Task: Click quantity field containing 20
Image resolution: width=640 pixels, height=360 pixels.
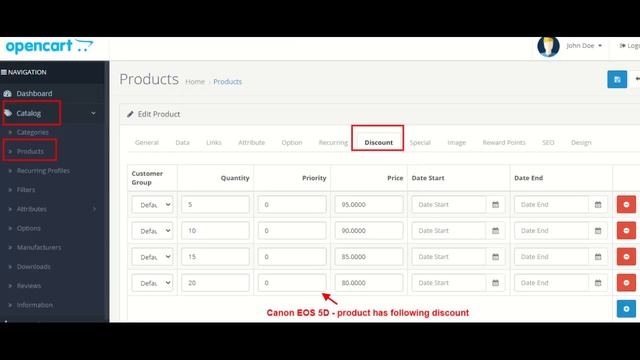Action: 215,283
